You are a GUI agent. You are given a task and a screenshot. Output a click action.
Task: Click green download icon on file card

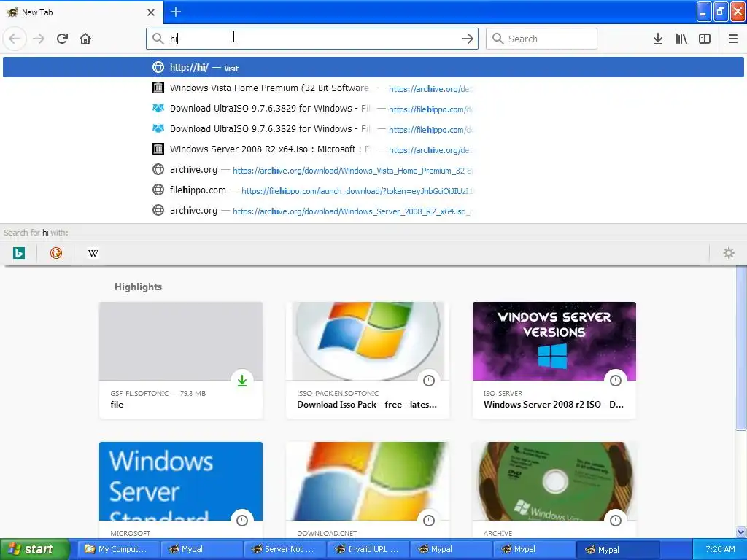242,381
